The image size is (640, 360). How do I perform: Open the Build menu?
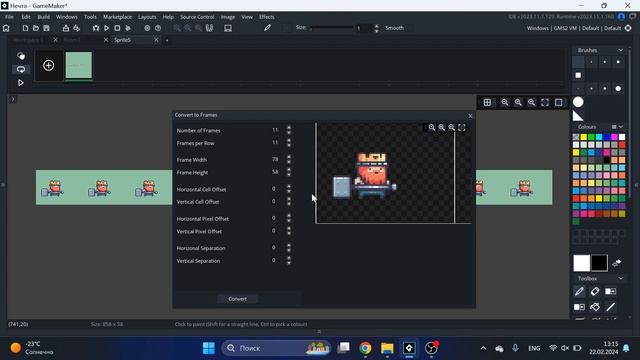point(43,17)
